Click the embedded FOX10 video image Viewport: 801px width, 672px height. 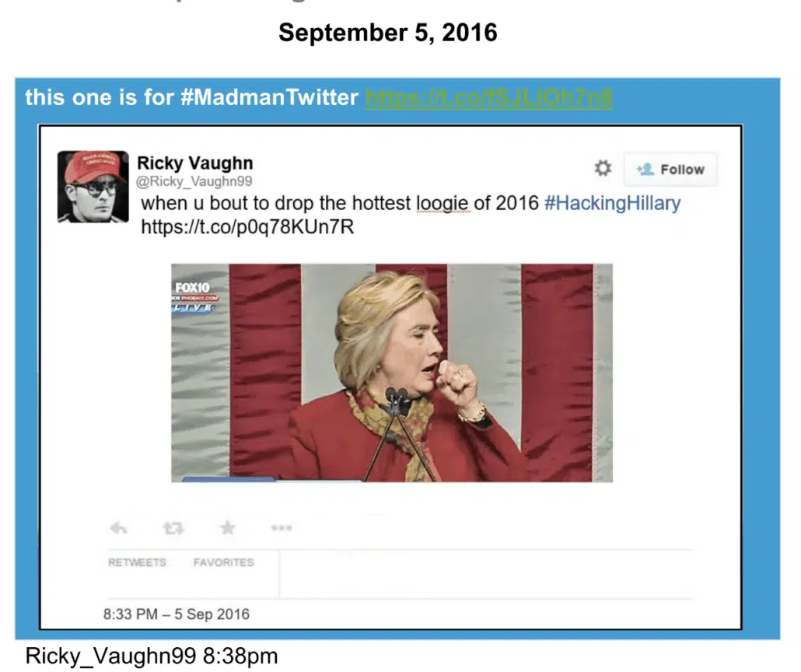[392, 373]
